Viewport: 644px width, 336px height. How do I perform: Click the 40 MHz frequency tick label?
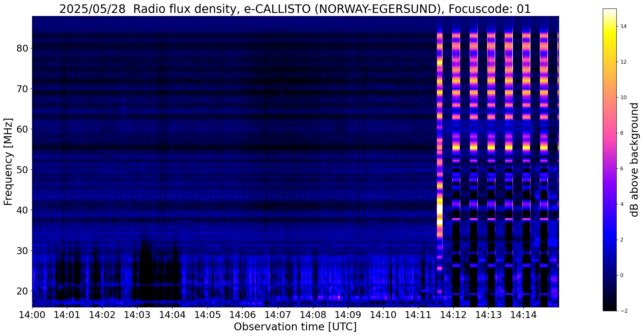pyautogui.click(x=22, y=210)
